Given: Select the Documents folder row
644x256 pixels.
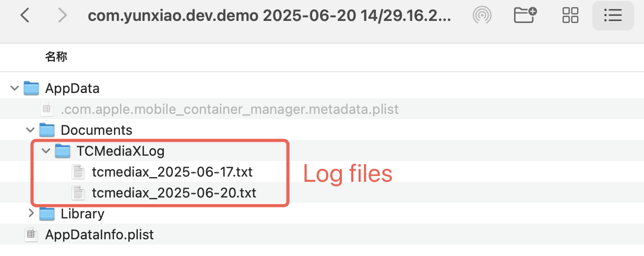Looking at the screenshot, I should [97, 130].
